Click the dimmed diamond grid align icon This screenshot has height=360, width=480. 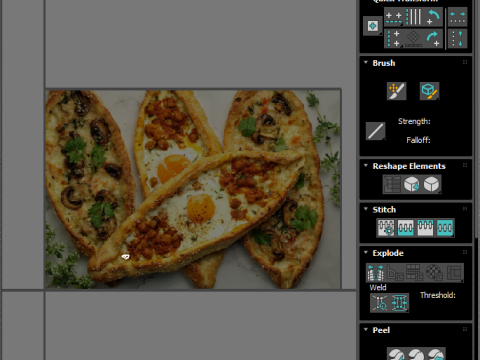414,39
